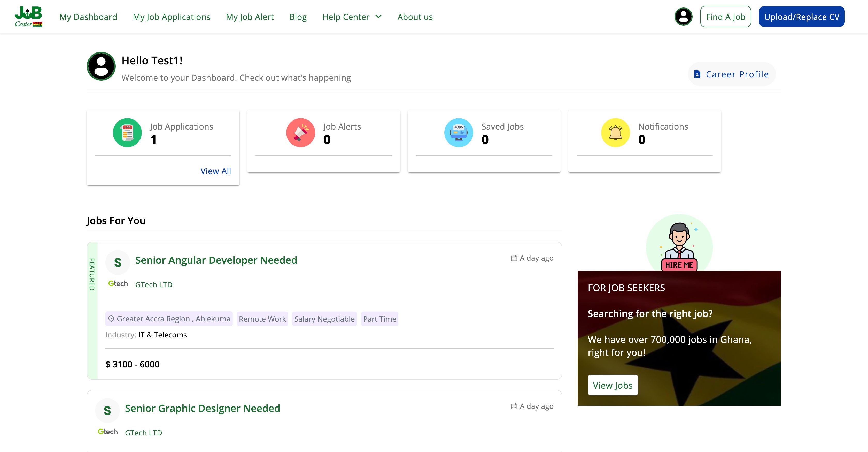Viewport: 868px width, 452px height.
Task: Open the user avatar icon in navbar
Action: pos(683,17)
